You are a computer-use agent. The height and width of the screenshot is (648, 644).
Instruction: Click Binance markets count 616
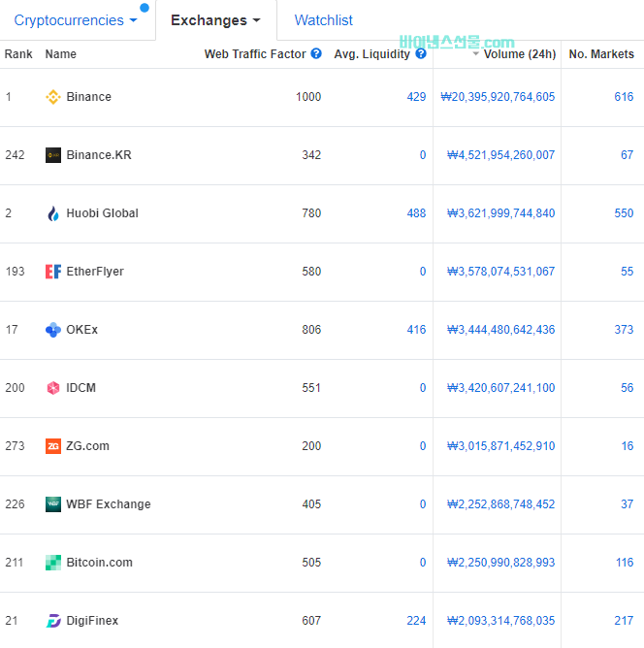click(x=624, y=97)
